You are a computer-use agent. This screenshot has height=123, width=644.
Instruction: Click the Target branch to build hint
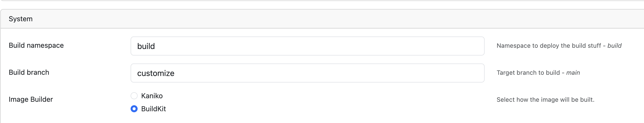(528, 73)
